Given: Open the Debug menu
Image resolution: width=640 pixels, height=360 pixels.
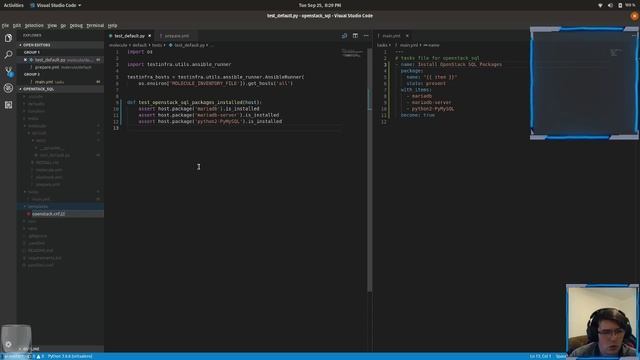Looking at the screenshot, I should click(76, 25).
